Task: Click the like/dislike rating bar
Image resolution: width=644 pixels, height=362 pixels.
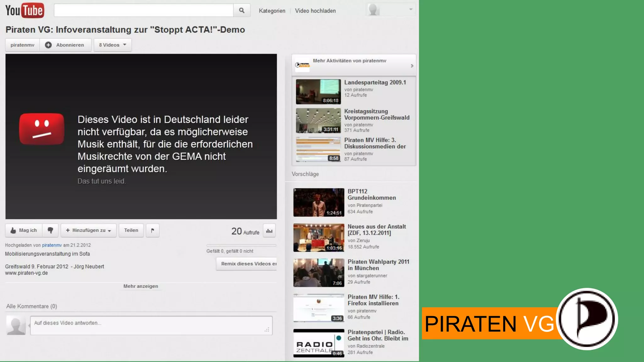Action: [241, 245]
